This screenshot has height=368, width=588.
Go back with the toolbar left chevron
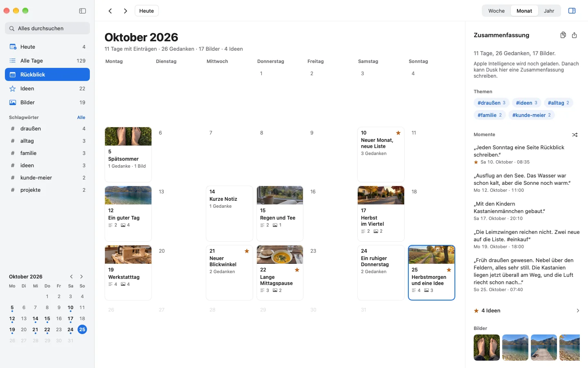110,11
